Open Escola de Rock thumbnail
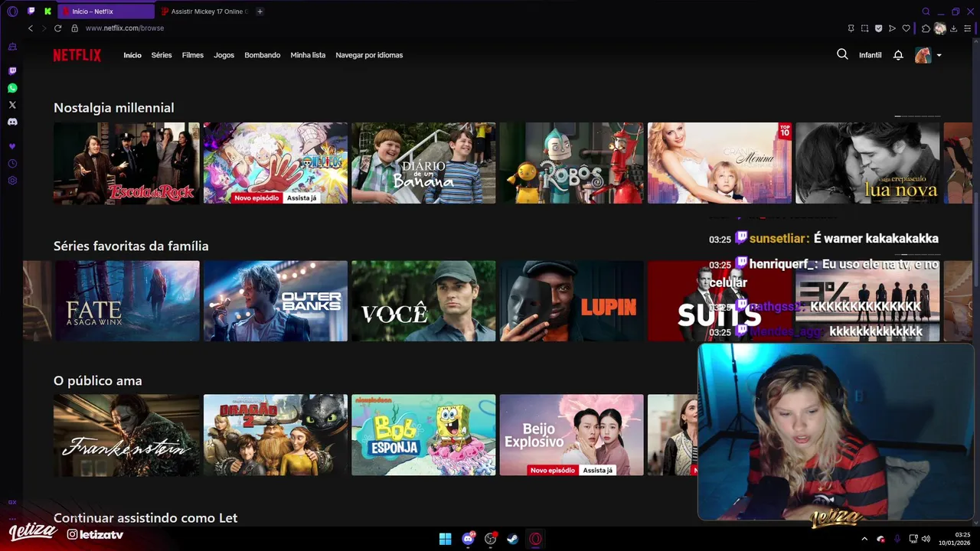Viewport: 980px width, 551px height. (126, 163)
